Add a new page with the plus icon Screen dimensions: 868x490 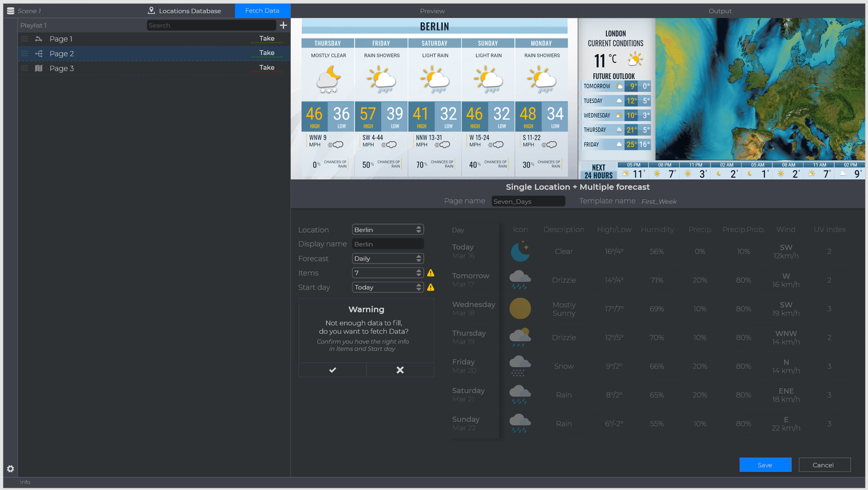(x=283, y=25)
